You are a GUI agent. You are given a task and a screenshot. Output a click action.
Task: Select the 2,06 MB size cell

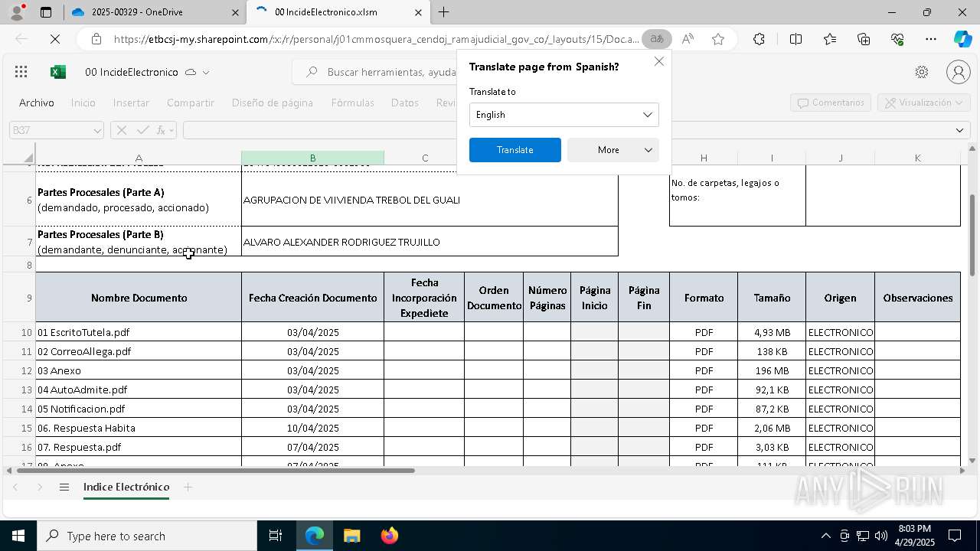772,428
